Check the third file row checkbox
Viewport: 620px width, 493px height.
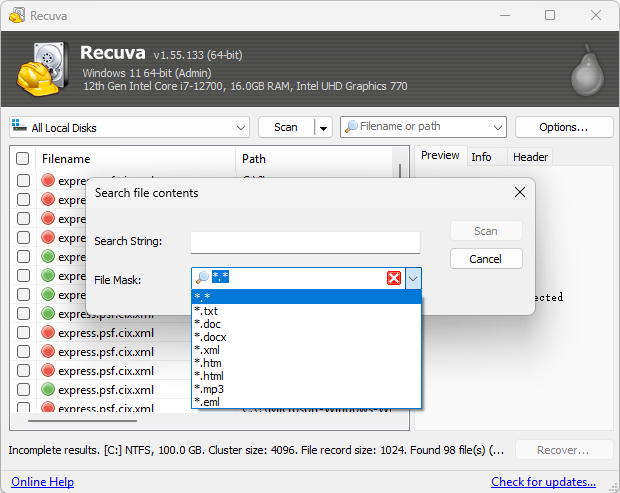tap(23, 219)
